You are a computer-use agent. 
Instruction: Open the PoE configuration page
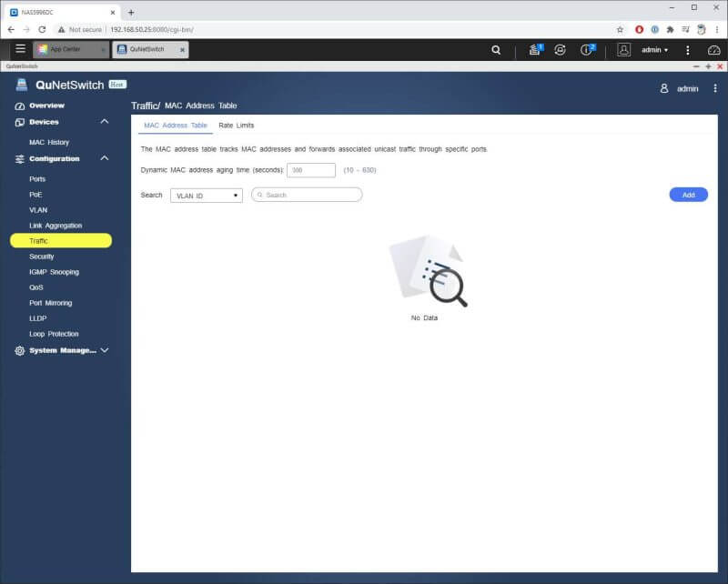35,194
